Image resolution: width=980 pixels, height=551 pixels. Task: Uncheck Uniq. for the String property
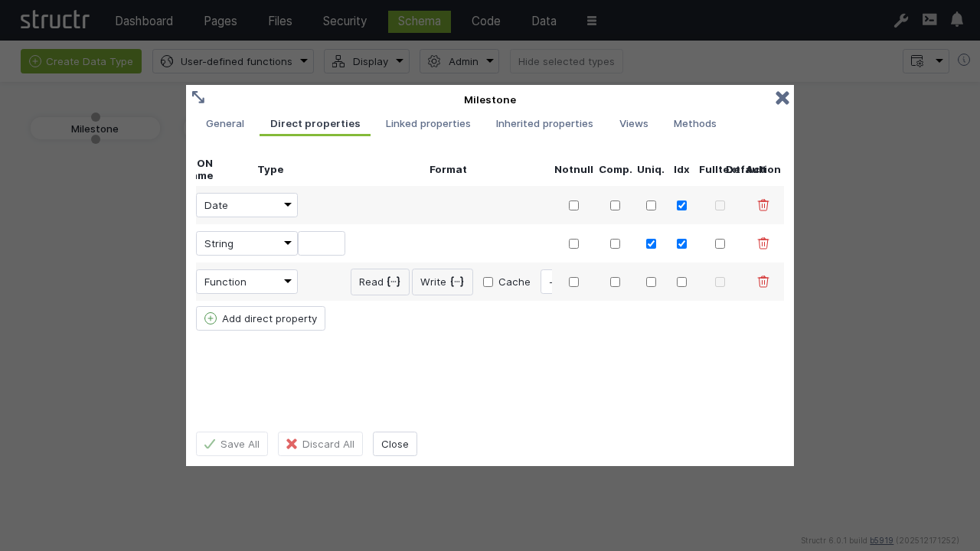[x=651, y=243]
